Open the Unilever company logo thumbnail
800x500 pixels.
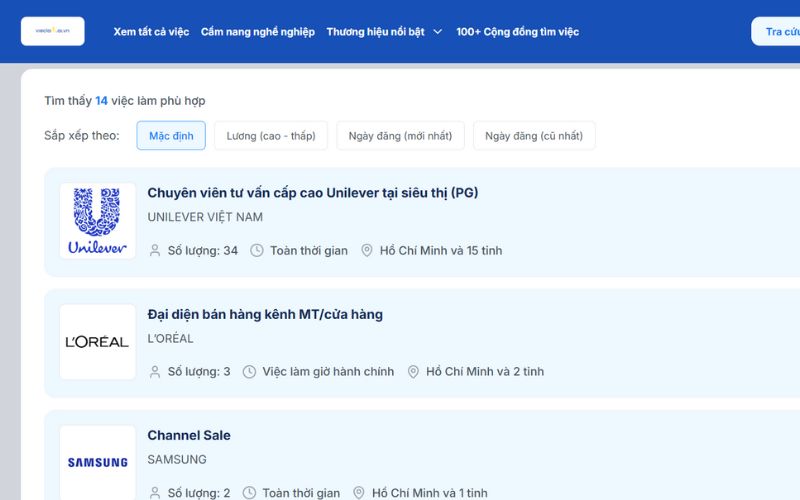click(97, 221)
